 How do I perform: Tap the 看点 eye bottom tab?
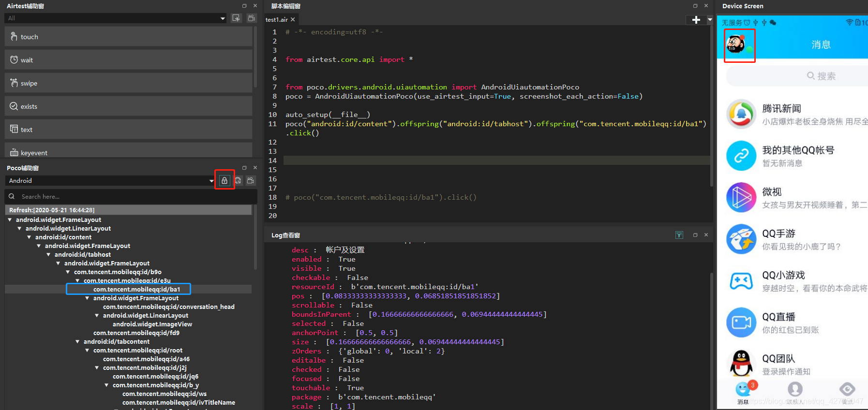pyautogui.click(x=847, y=393)
